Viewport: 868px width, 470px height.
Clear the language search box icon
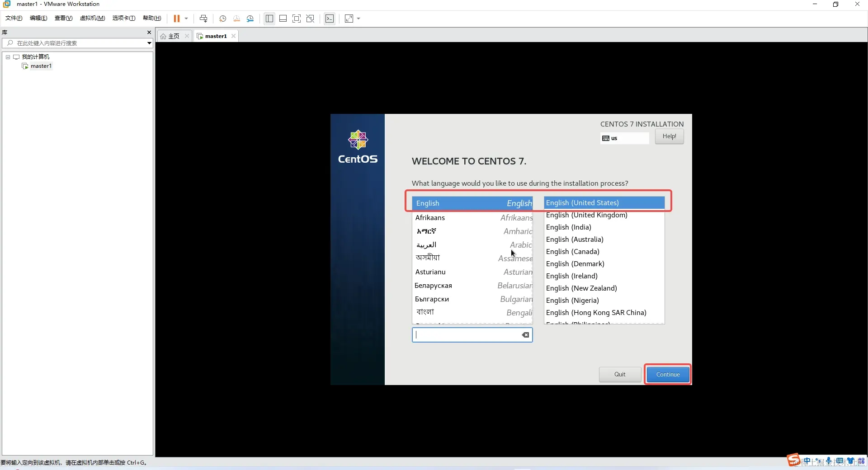coord(525,335)
